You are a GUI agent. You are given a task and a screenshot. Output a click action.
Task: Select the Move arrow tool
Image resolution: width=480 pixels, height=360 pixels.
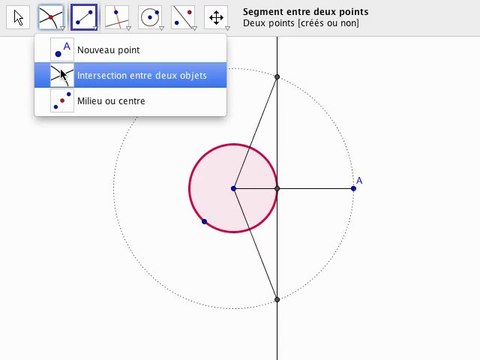click(x=18, y=17)
